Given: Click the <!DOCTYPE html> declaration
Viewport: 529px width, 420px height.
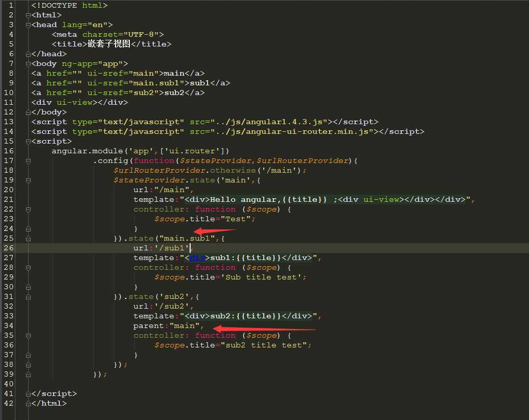Looking at the screenshot, I should coord(70,6).
